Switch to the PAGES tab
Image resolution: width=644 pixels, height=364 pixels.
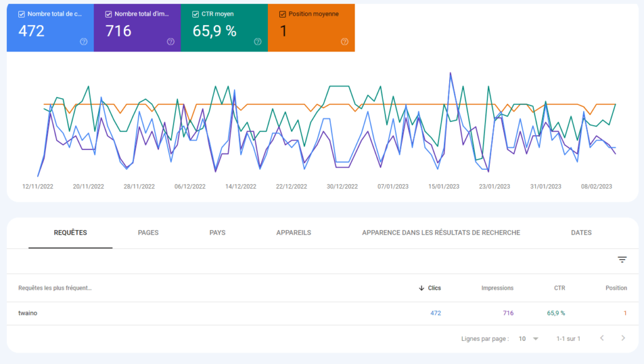click(x=148, y=233)
